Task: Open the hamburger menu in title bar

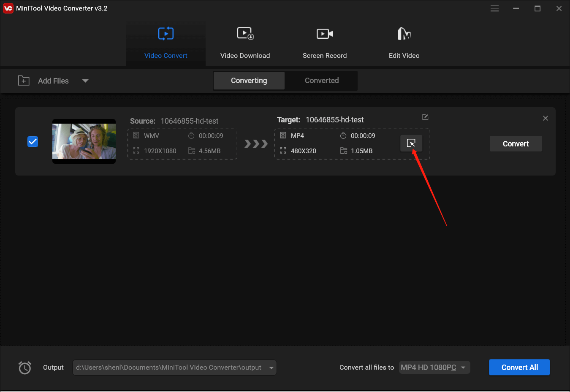Action: (494, 8)
